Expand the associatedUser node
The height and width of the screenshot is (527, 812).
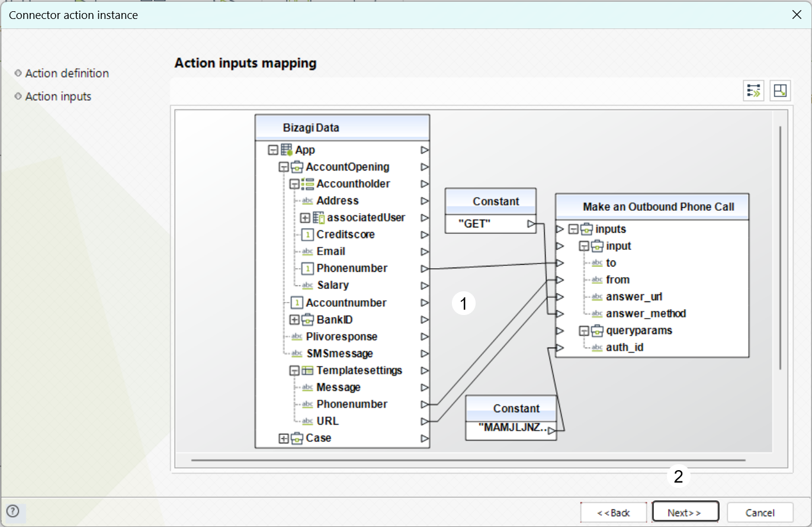[305, 218]
